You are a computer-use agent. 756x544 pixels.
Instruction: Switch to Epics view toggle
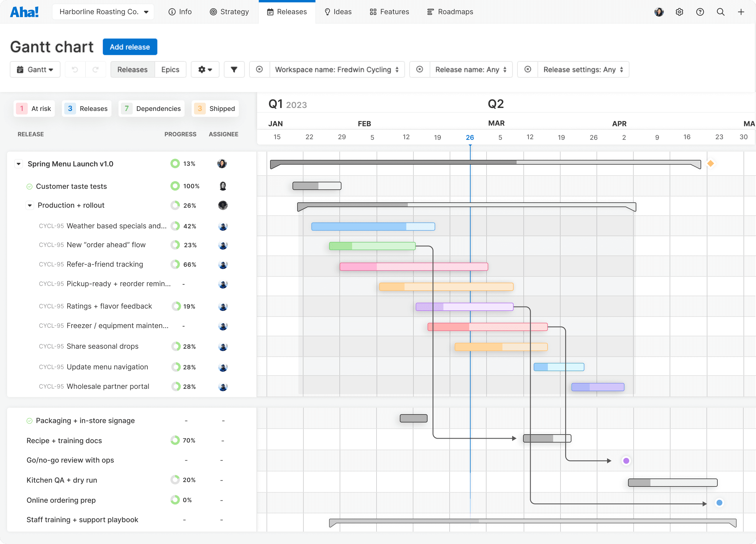[x=170, y=69]
